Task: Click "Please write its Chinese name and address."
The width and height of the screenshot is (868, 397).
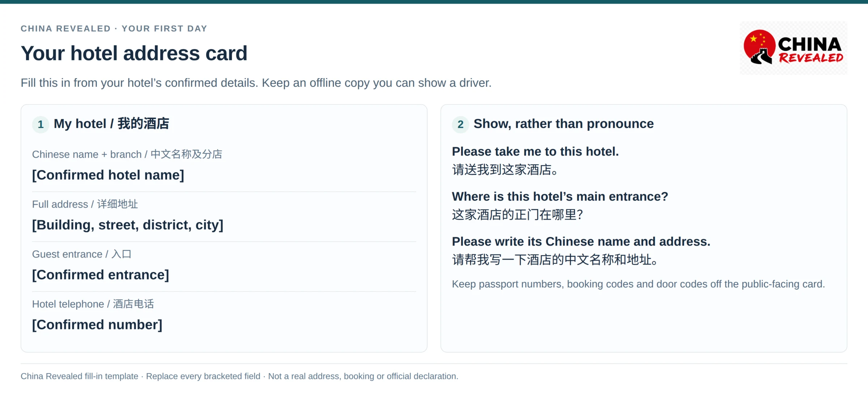Action: pyautogui.click(x=581, y=242)
